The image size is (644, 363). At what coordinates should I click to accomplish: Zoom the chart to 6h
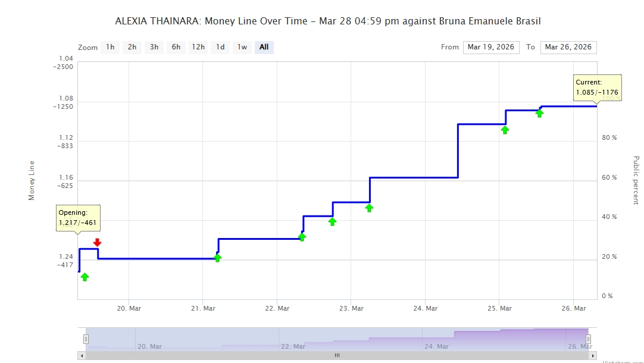click(176, 47)
